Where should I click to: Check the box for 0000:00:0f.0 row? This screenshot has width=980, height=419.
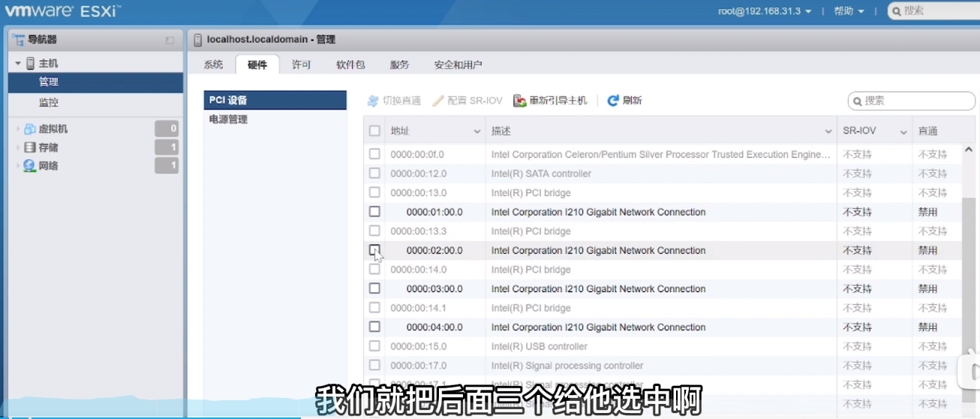pyautogui.click(x=374, y=155)
